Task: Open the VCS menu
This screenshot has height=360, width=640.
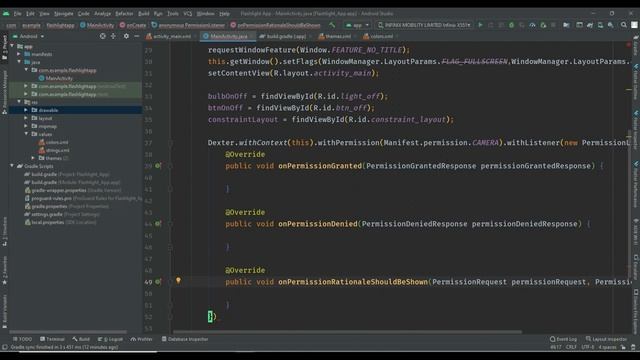Action: tap(187, 13)
